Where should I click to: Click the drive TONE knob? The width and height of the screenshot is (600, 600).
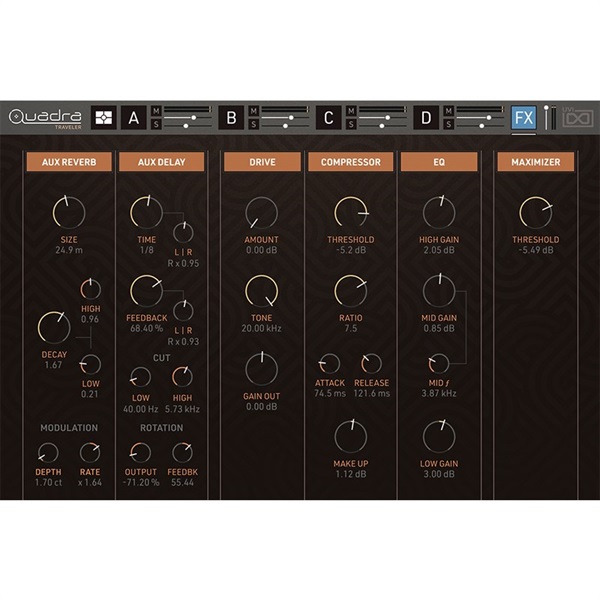[261, 291]
